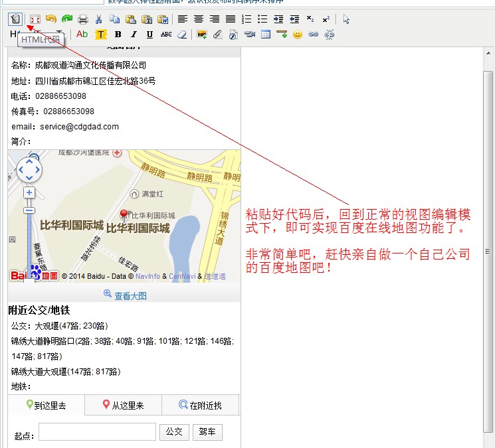Pan the map upward with the up arrow

pos(29,162)
